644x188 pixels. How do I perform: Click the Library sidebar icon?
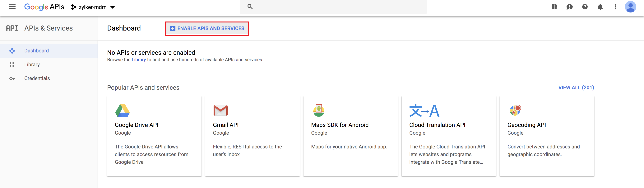click(12, 65)
